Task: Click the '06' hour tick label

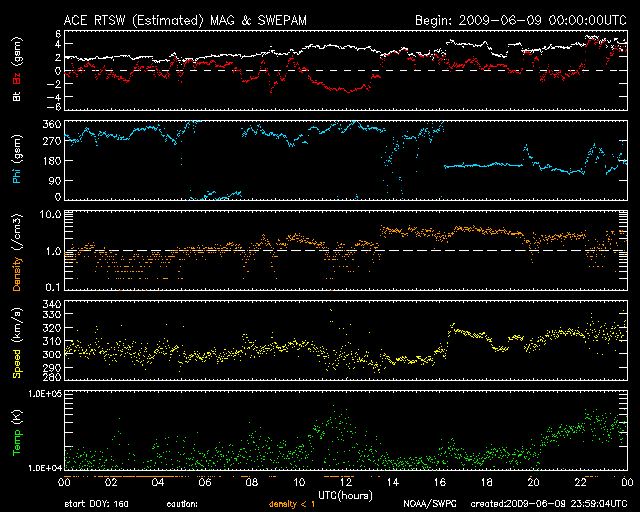Action: pos(205,482)
